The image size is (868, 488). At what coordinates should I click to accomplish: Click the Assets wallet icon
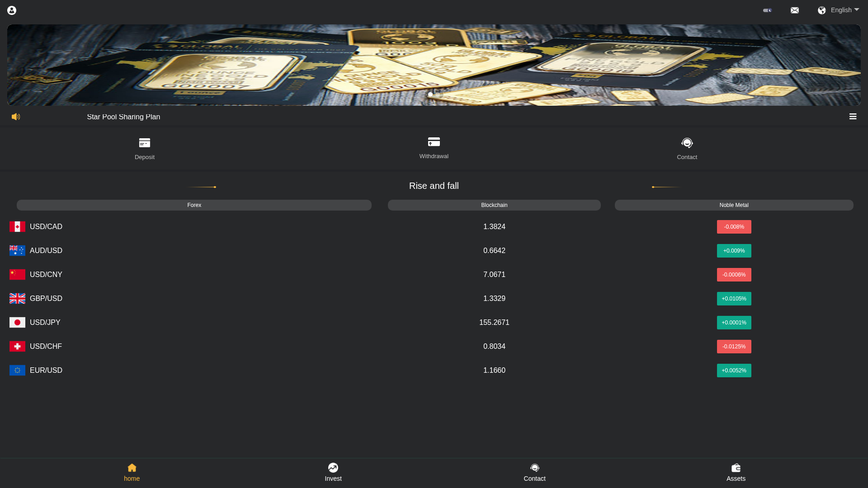(736, 468)
